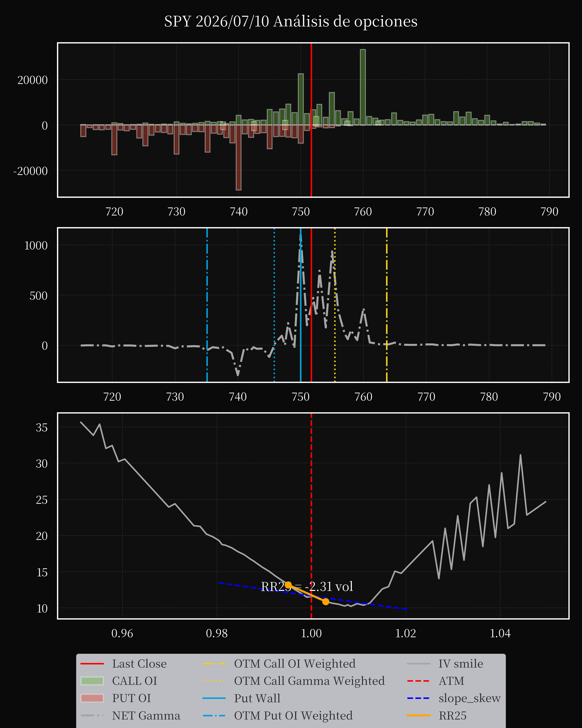Click the green 'CALL OI' legend swatch
The height and width of the screenshot is (728, 582).
(x=92, y=681)
